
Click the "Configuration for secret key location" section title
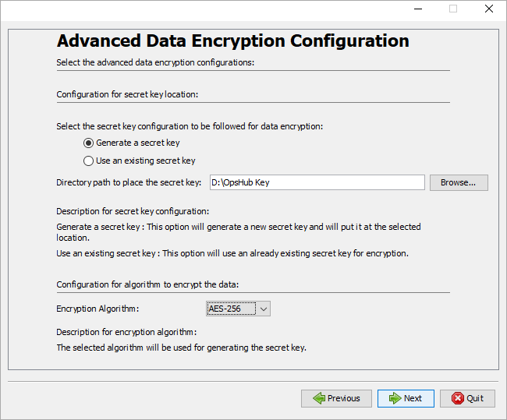[x=127, y=94]
